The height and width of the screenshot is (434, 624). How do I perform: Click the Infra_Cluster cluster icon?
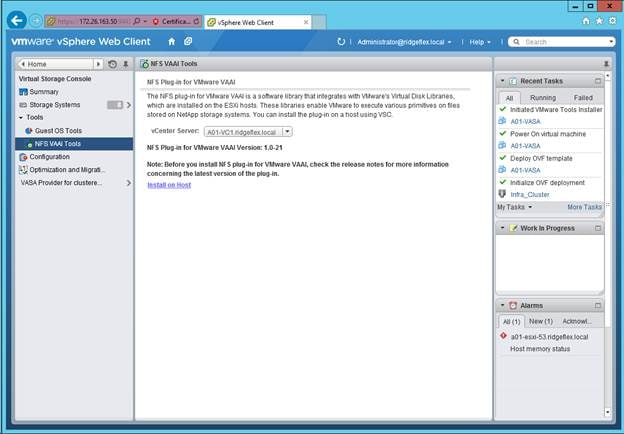pos(502,194)
